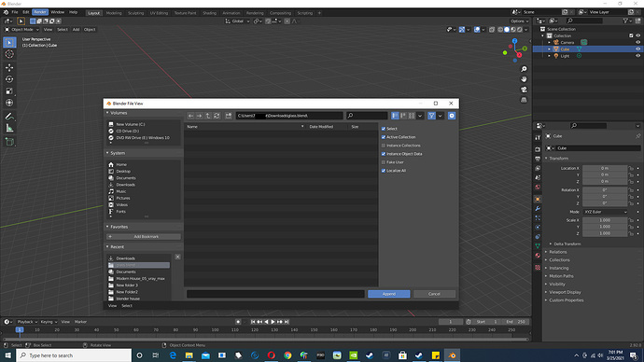Click the viewport pan hand icon
The image size is (644, 362).
[524, 79]
